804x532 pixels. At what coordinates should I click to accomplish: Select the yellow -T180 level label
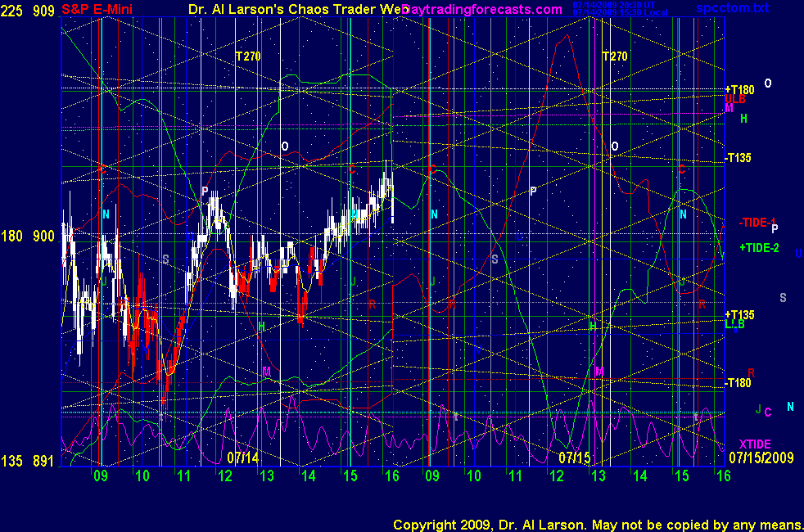(738, 382)
